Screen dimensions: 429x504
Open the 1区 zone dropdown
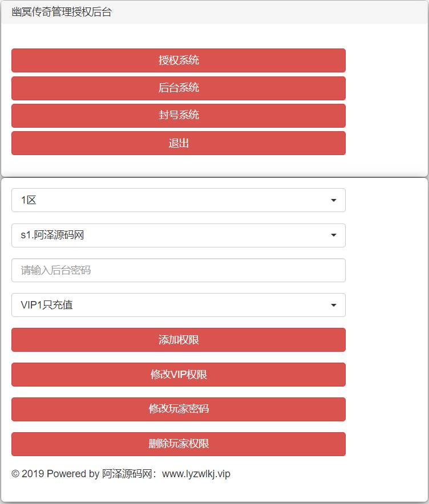coord(171,200)
